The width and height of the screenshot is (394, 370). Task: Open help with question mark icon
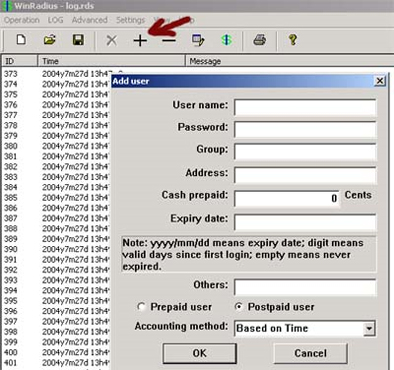coord(293,40)
